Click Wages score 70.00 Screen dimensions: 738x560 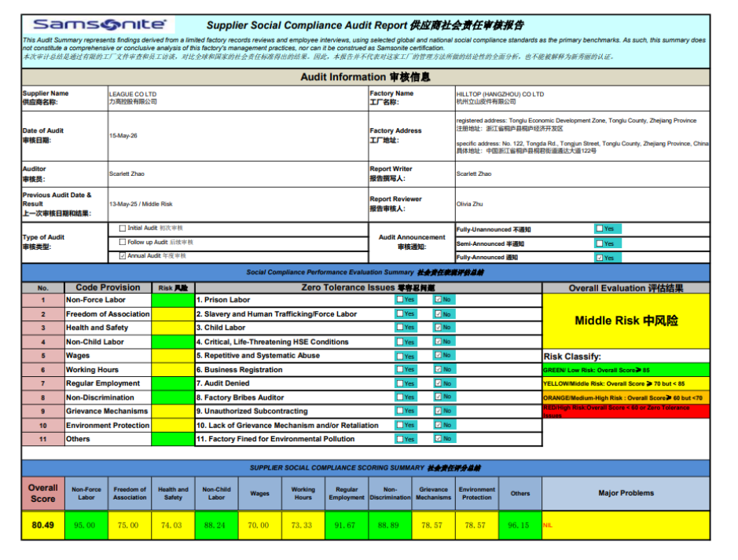coord(259,525)
